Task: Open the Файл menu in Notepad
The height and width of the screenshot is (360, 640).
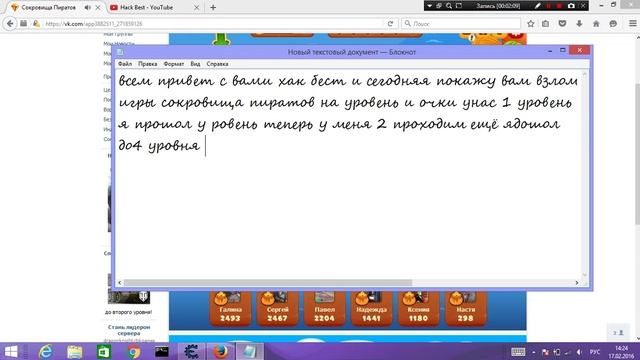Action: tap(125, 64)
